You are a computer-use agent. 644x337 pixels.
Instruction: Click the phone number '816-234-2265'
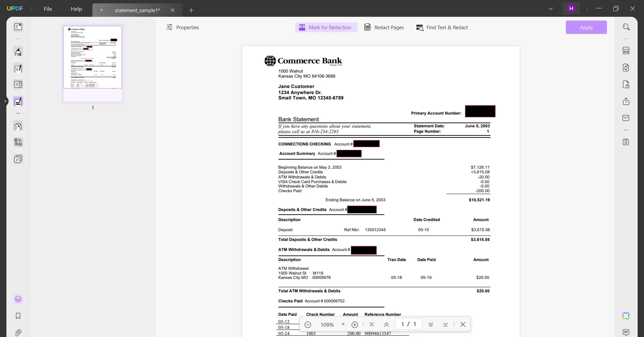[x=325, y=132]
